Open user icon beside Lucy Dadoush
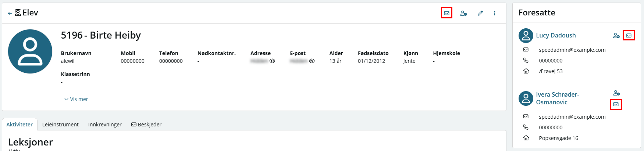The width and height of the screenshot is (644, 151). (x=616, y=36)
